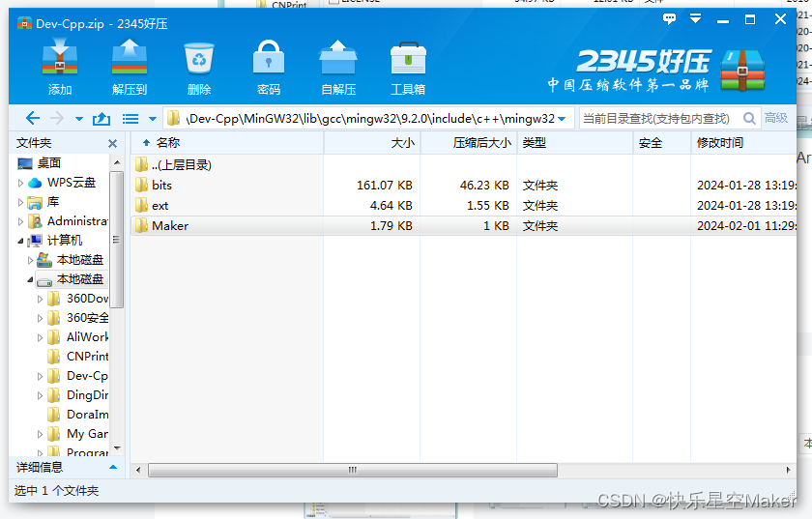Click the list view mode icon

tap(130, 119)
